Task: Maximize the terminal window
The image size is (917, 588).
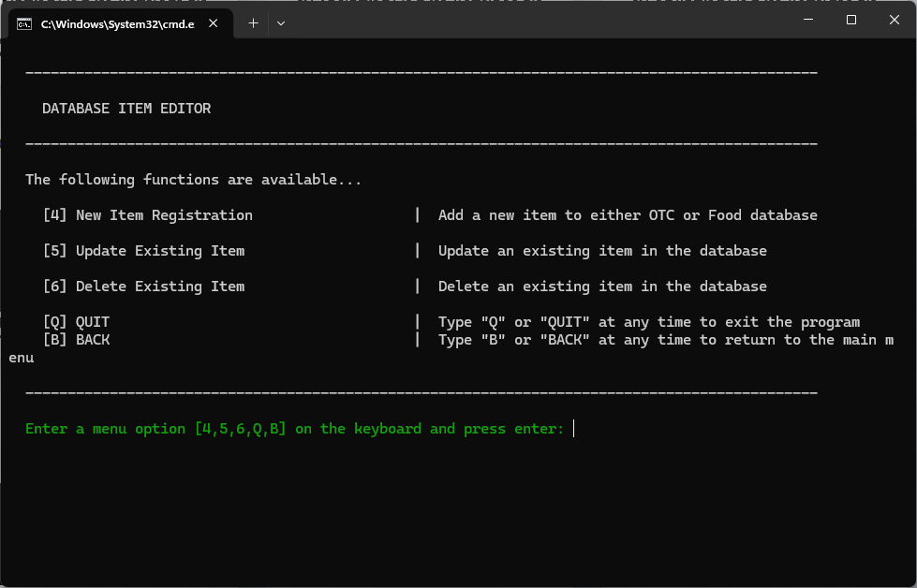Action: (x=850, y=20)
